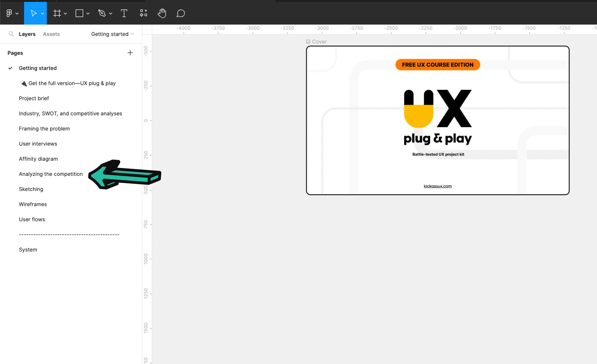Open main menu chevron beside Figma logo
This screenshot has width=597, height=364.
(x=17, y=13)
